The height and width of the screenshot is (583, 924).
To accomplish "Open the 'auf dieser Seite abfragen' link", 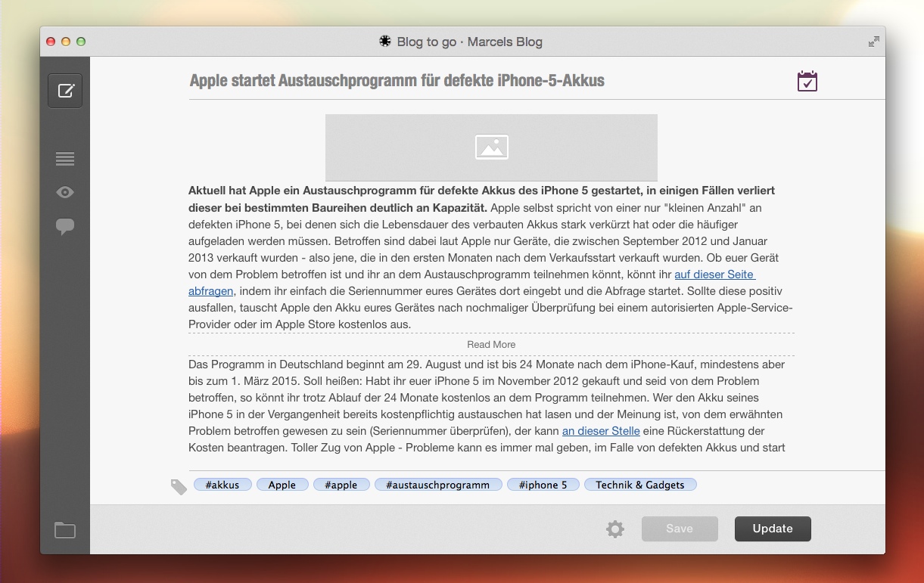I will (714, 274).
